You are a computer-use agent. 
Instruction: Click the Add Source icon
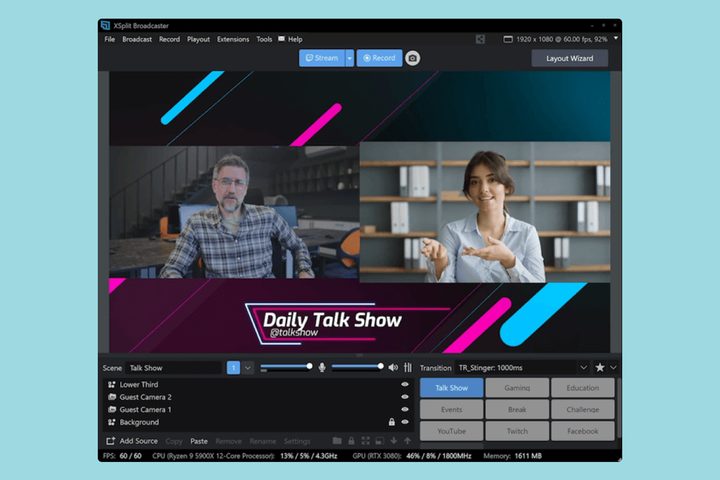111,441
